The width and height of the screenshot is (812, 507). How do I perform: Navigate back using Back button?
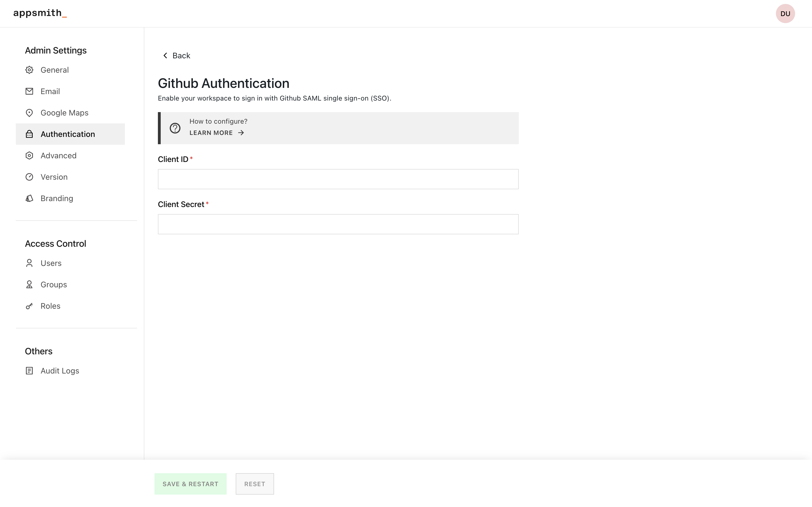click(176, 55)
